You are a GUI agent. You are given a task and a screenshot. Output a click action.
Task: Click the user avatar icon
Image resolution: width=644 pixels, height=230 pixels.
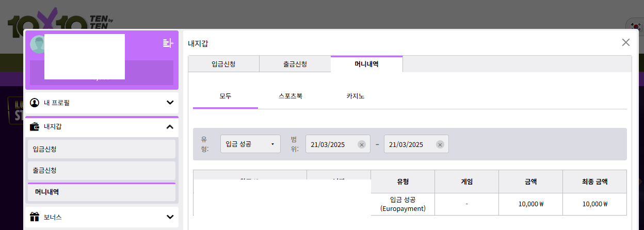(37, 45)
